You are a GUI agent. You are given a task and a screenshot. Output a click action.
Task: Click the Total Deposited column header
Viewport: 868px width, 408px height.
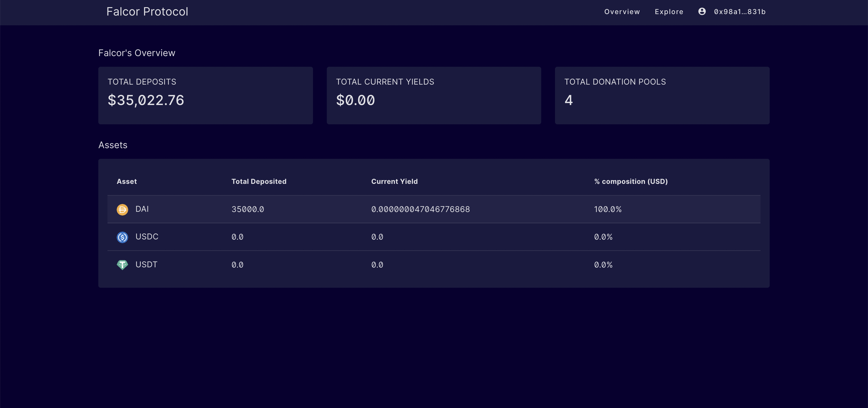tap(259, 181)
